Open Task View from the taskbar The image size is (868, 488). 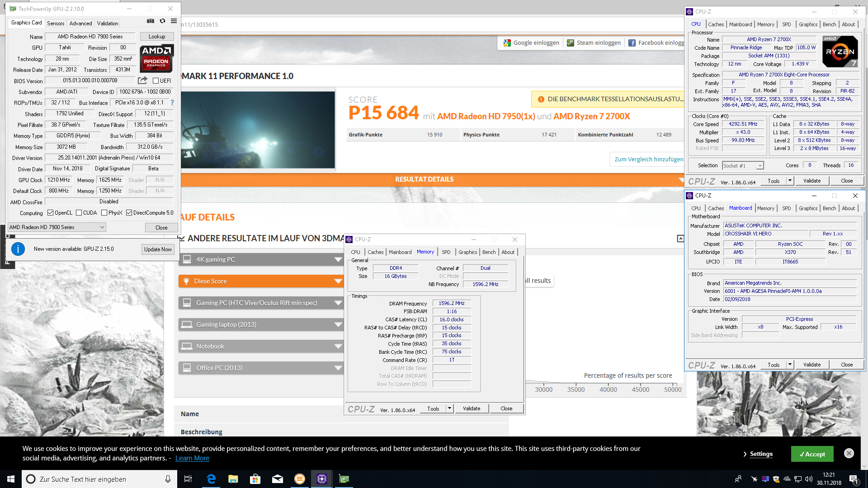tap(188, 479)
